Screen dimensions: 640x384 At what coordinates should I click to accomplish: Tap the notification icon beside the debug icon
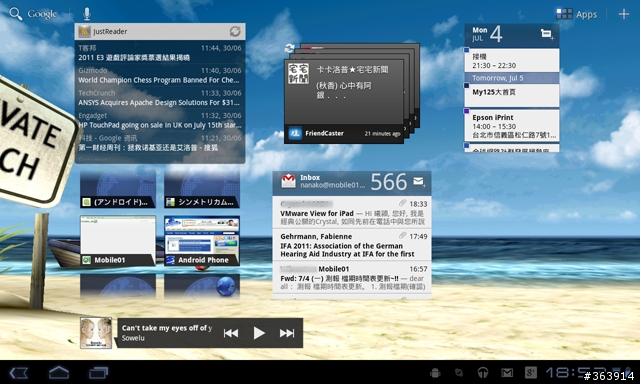point(459,372)
